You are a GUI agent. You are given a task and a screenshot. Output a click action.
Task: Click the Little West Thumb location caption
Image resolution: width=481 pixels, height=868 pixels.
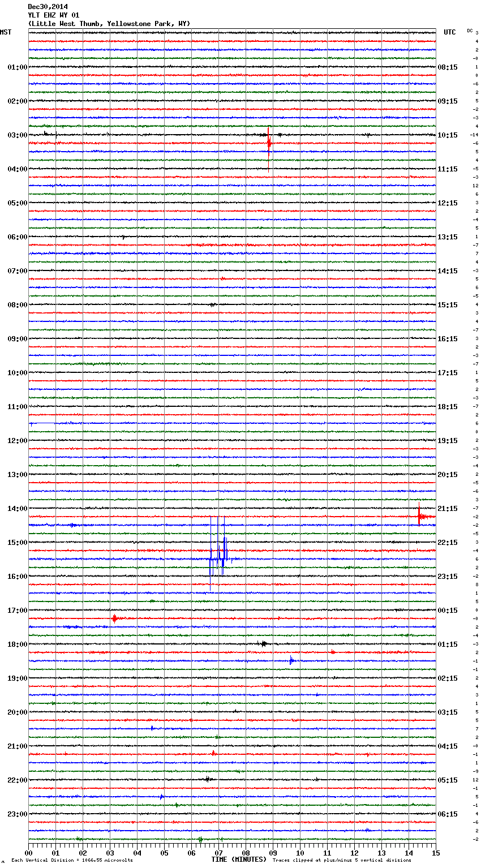109,24
